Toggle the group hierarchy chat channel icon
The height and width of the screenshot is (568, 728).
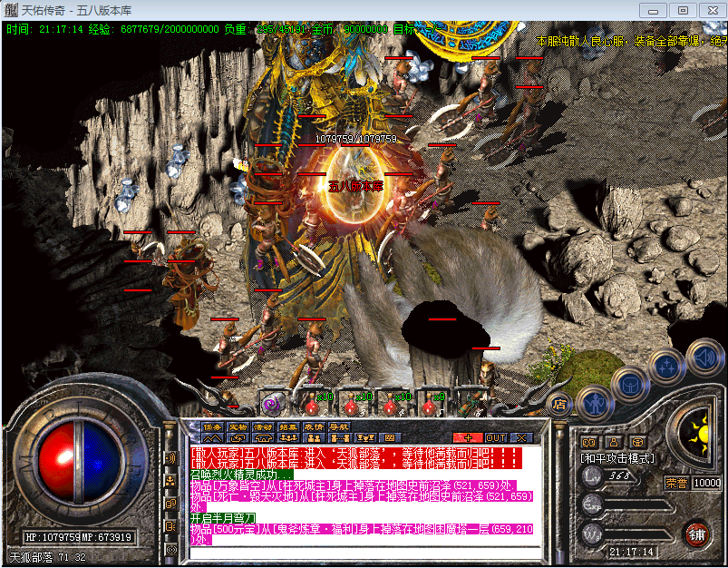coord(170,481)
